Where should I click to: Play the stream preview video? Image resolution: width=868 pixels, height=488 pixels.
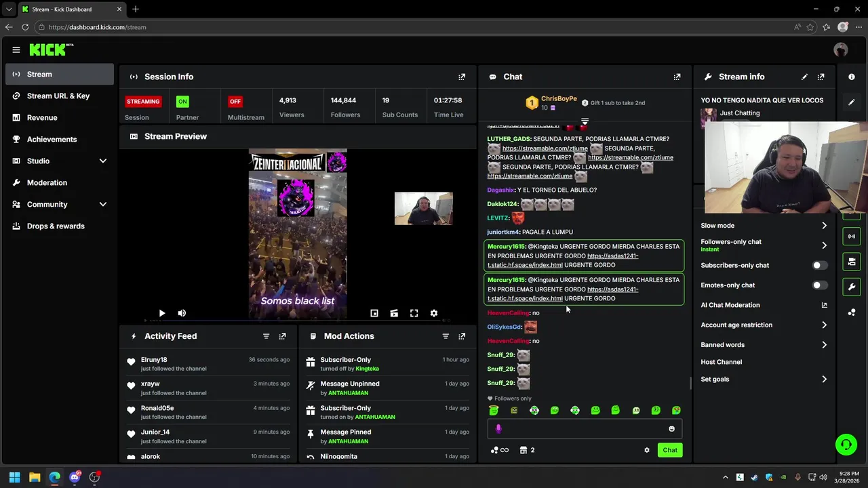[x=161, y=313]
